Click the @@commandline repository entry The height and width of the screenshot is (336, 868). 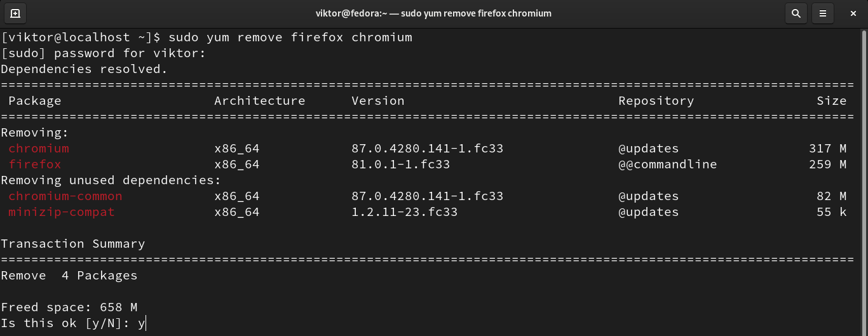click(x=667, y=165)
